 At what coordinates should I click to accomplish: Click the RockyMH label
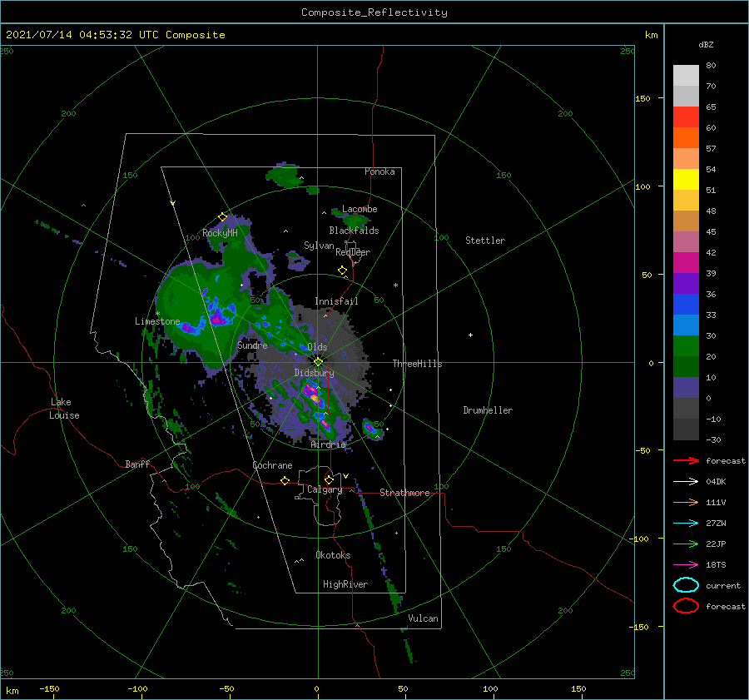tap(220, 233)
